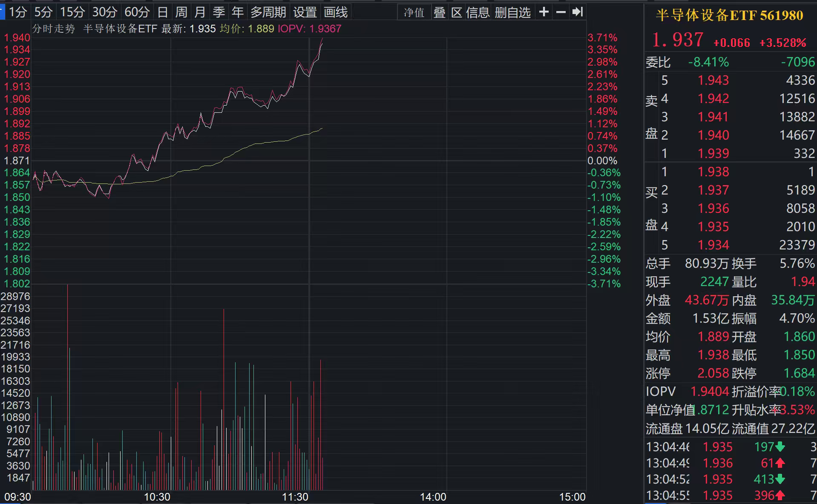Toggle the 净值 net value display
The width and height of the screenshot is (817, 504).
click(x=414, y=12)
